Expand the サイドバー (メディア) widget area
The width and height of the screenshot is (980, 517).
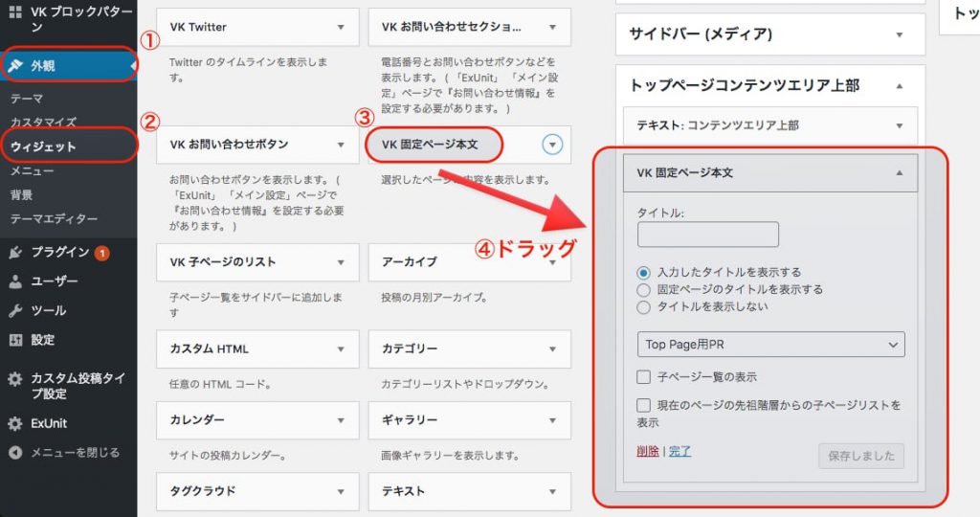pyautogui.click(x=900, y=34)
